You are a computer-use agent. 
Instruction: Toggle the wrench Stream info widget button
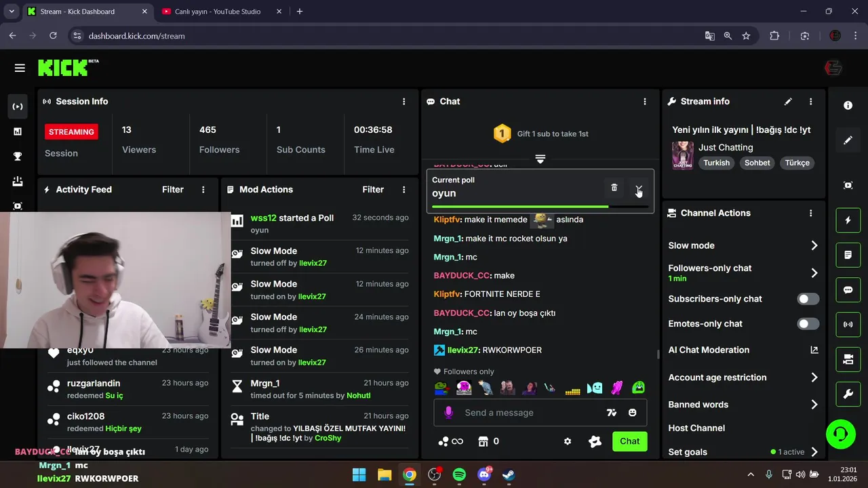(x=848, y=394)
